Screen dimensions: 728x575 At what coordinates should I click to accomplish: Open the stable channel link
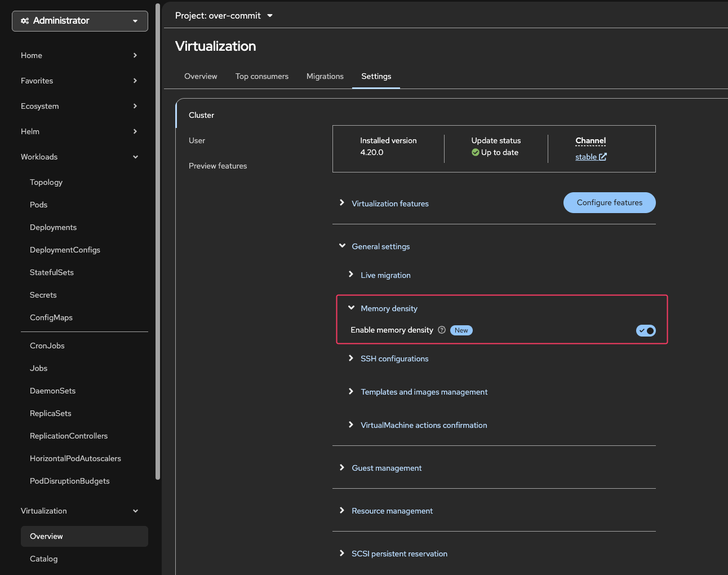tap(586, 157)
